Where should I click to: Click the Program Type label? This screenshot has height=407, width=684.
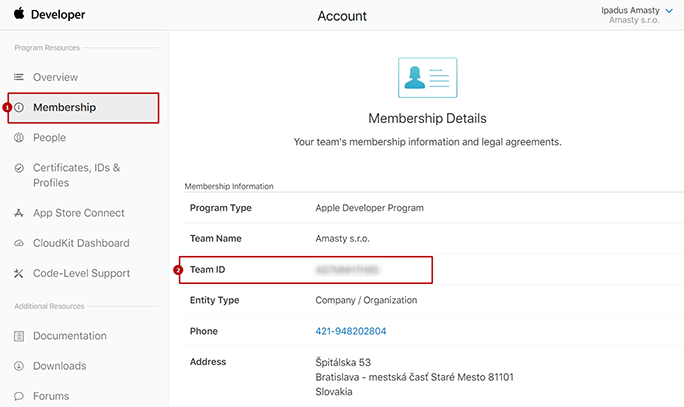tap(221, 208)
